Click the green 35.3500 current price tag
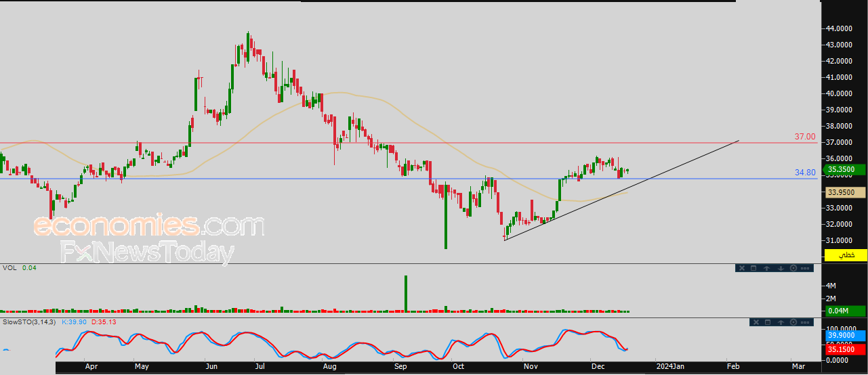The width and height of the screenshot is (868, 375). click(845, 169)
